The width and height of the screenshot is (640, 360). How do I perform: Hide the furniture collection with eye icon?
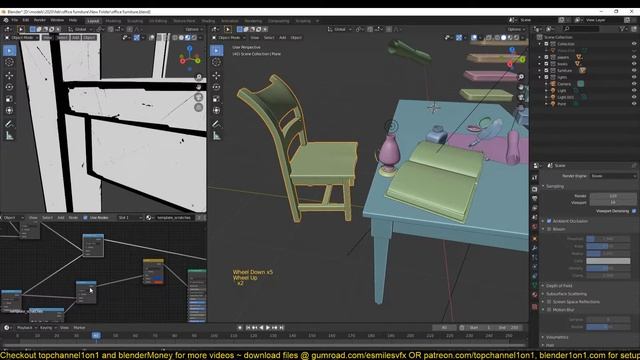tap(634, 71)
